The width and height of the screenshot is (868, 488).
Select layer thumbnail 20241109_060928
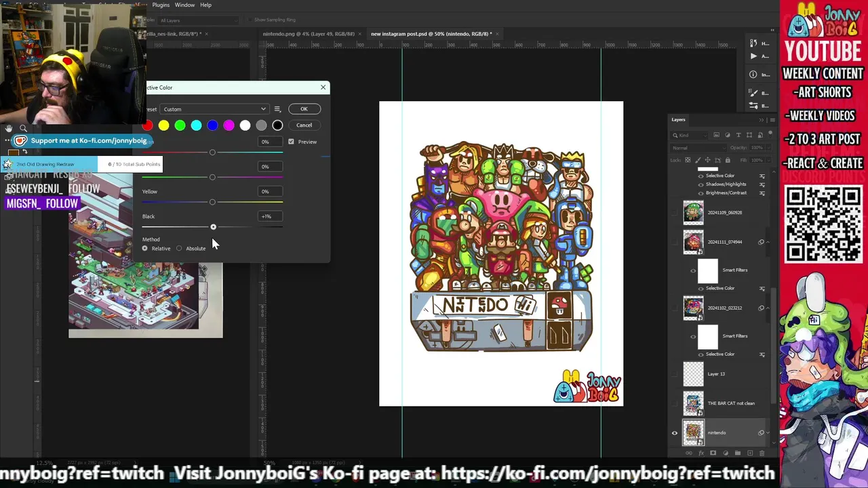(693, 212)
